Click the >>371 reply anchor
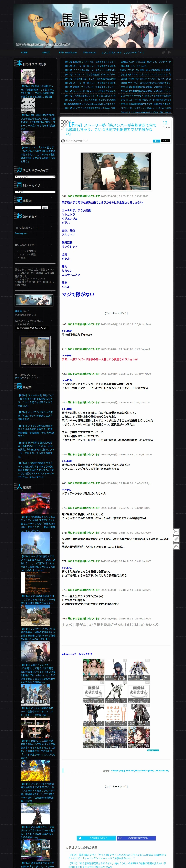 [x=66, y=568]
